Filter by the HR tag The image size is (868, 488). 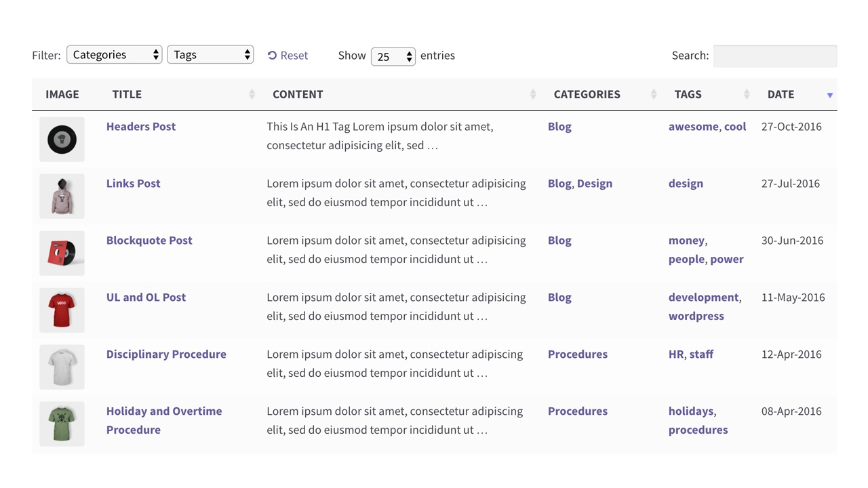(676, 354)
